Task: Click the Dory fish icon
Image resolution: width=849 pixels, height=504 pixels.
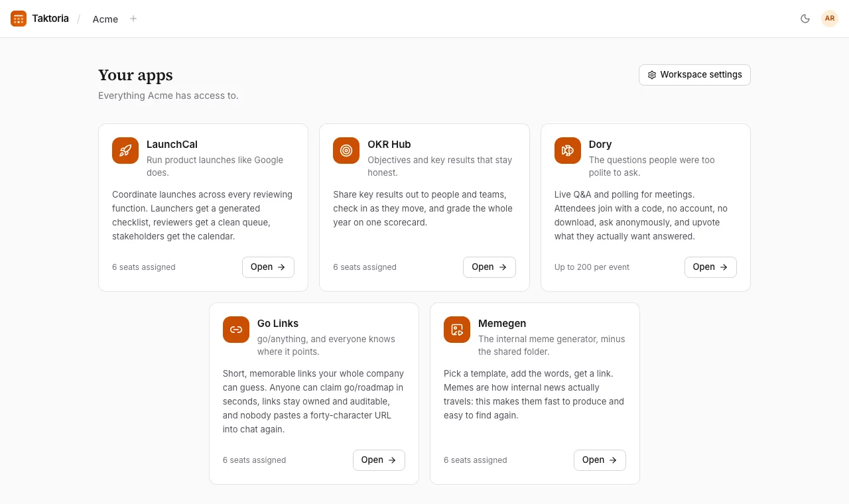Action: pyautogui.click(x=568, y=151)
